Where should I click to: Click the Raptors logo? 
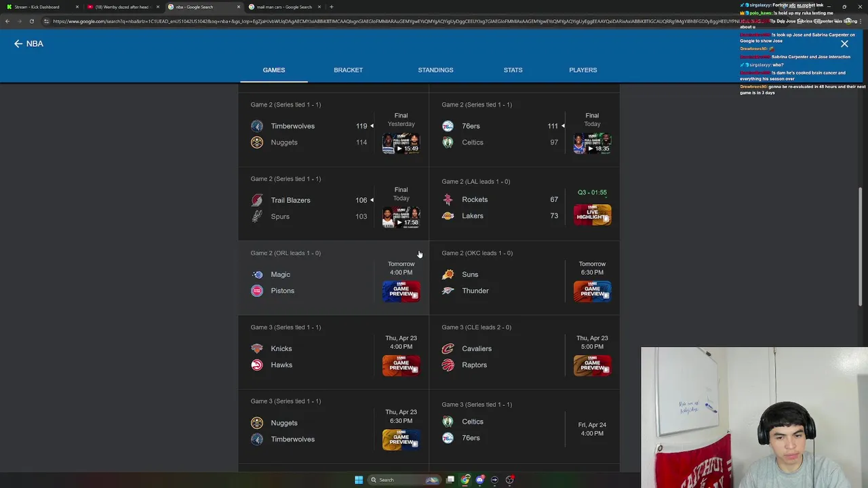pyautogui.click(x=448, y=365)
